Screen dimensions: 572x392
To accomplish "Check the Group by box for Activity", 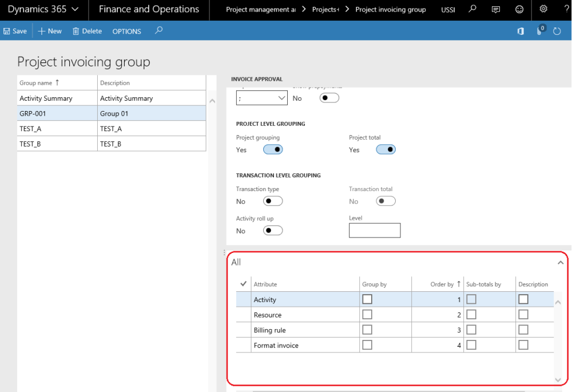I will pyautogui.click(x=367, y=299).
